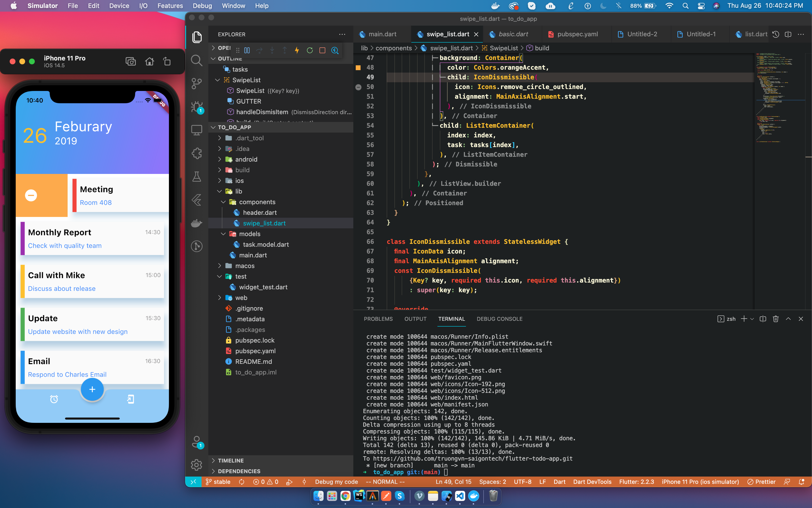The height and width of the screenshot is (508, 812).
Task: Toggle macOS Control Center in menu bar
Action: pos(701,6)
